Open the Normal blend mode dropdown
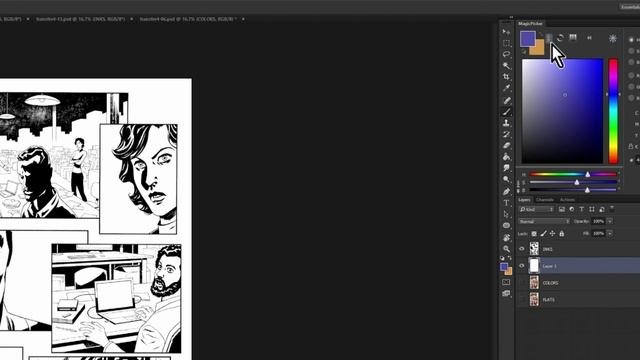This screenshot has width=640, height=360. coord(544,221)
